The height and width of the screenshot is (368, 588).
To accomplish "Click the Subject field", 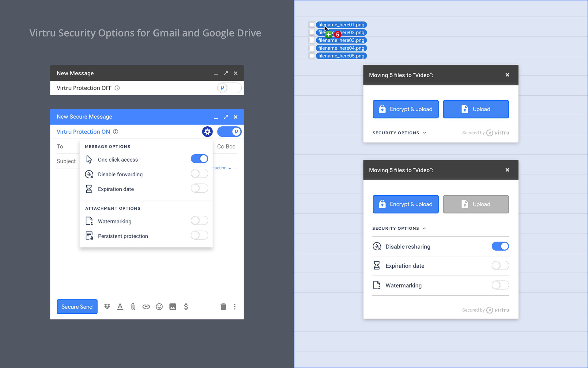I will pyautogui.click(x=68, y=161).
